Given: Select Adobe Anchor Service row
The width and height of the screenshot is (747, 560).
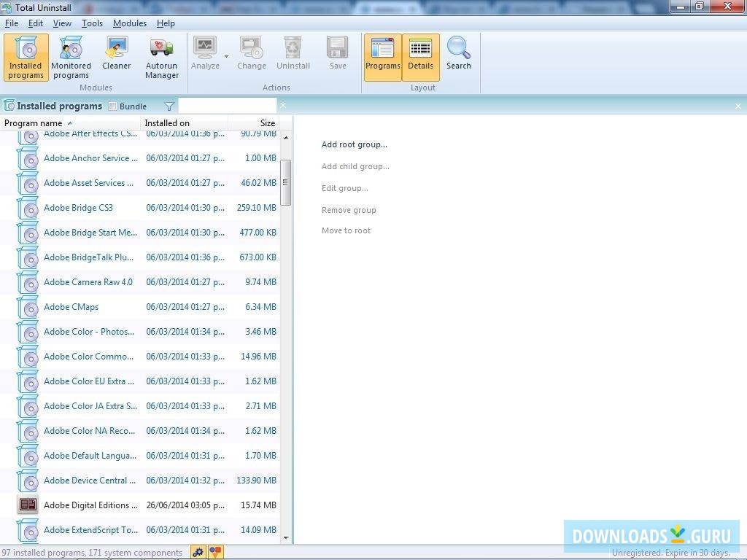Looking at the screenshot, I should point(140,158).
